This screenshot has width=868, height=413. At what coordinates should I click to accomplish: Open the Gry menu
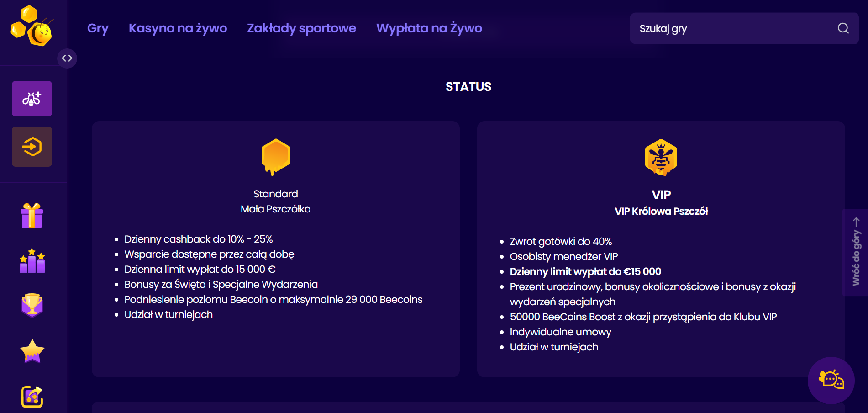pos(98,28)
